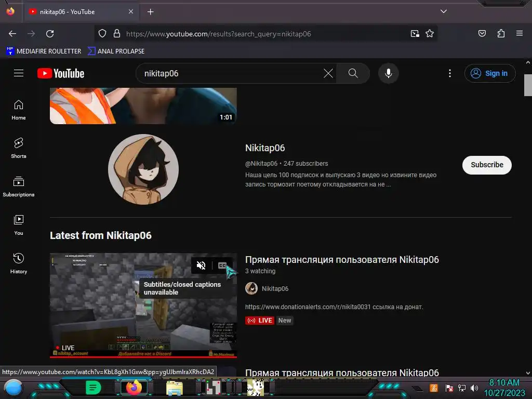The width and height of the screenshot is (532, 399).
Task: Click the small Nikitap06 avatar under the stream
Action: (251, 288)
